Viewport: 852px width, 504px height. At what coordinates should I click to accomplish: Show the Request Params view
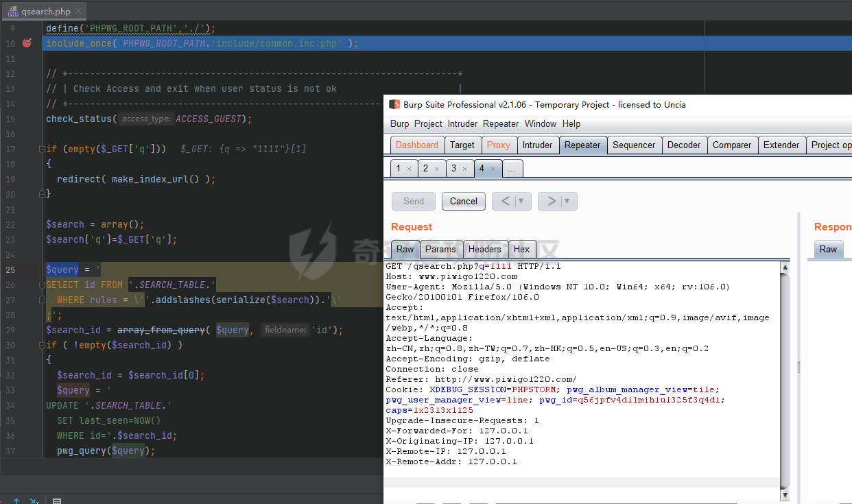point(440,249)
